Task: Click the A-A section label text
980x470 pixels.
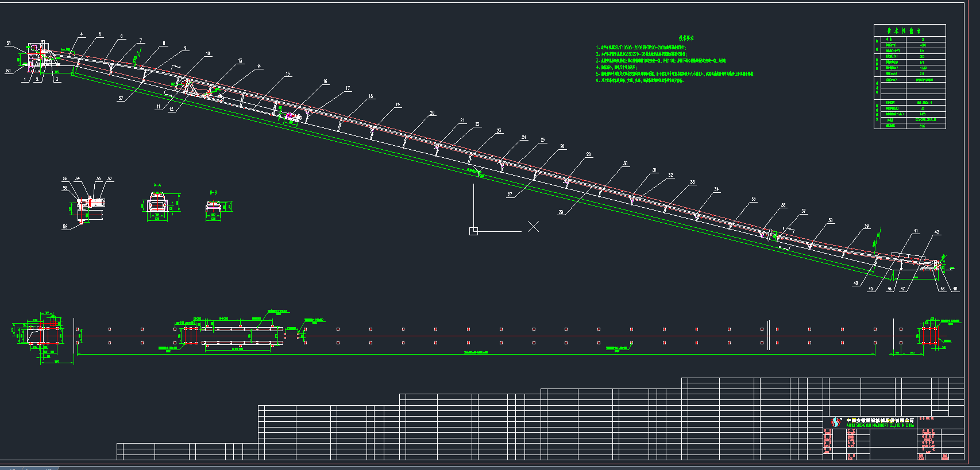Action: pyautogui.click(x=157, y=185)
